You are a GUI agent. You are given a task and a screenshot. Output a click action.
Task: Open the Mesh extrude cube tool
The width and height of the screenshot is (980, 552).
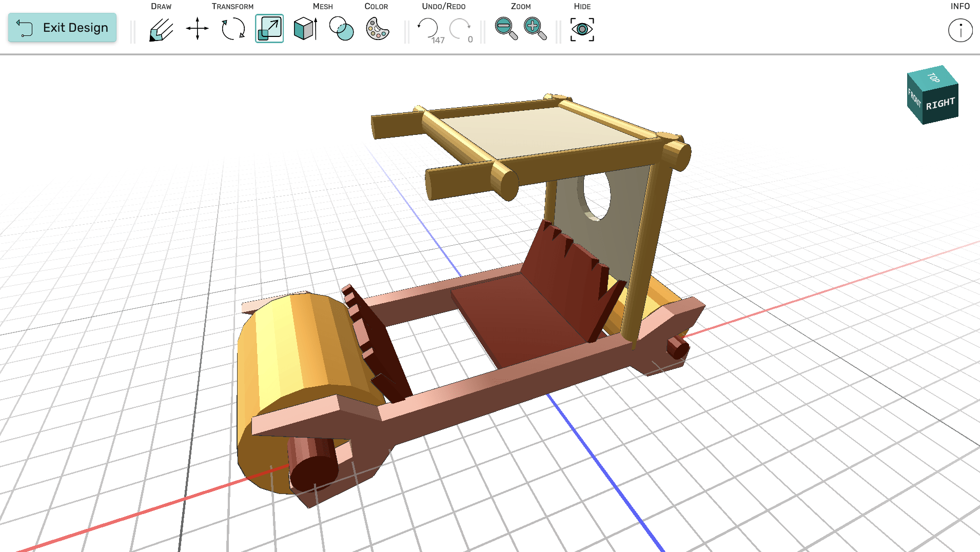coord(305,29)
